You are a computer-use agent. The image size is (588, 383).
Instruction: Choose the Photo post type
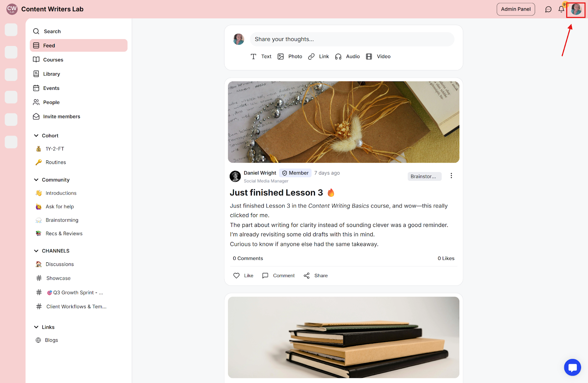point(290,56)
